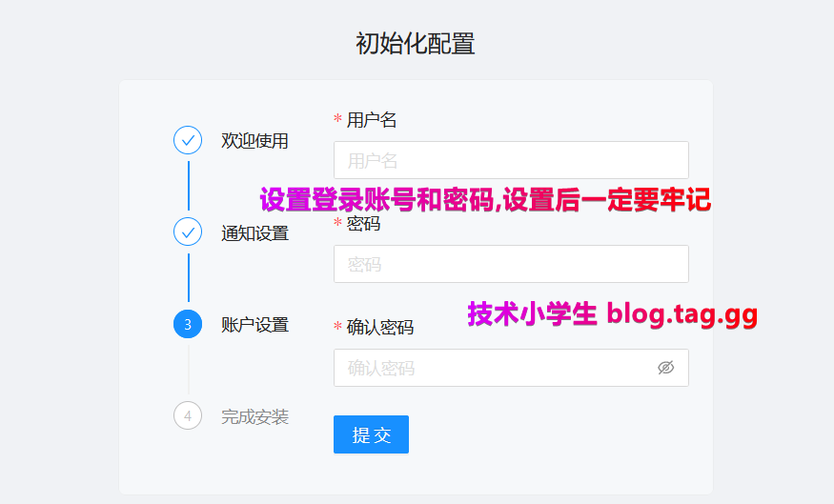The image size is (834, 504).
Task: Click the 初始化配置 page title
Action: click(x=416, y=44)
